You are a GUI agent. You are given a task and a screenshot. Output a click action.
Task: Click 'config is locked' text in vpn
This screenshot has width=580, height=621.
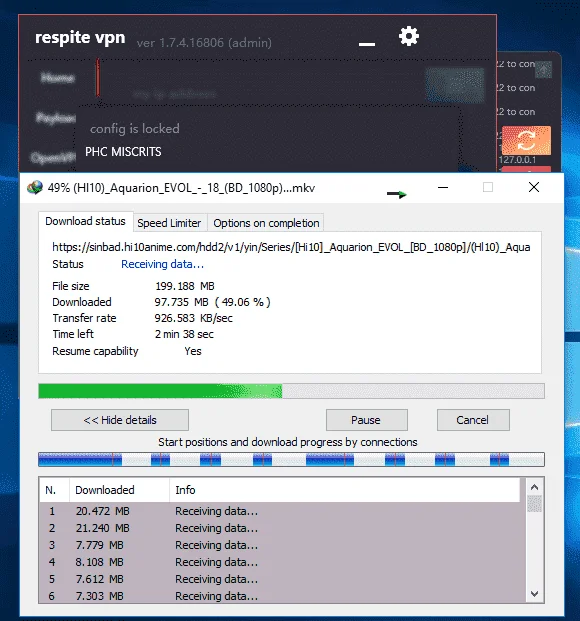click(x=135, y=129)
